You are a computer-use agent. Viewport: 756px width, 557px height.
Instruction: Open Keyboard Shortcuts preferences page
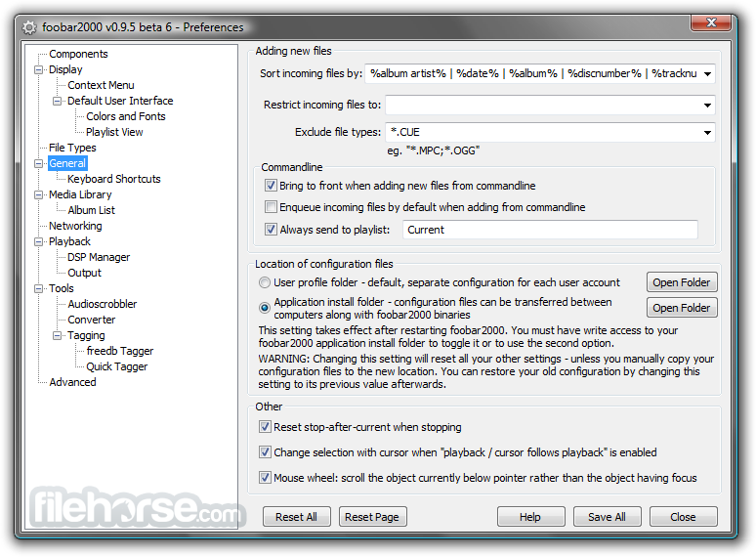pyautogui.click(x=113, y=179)
